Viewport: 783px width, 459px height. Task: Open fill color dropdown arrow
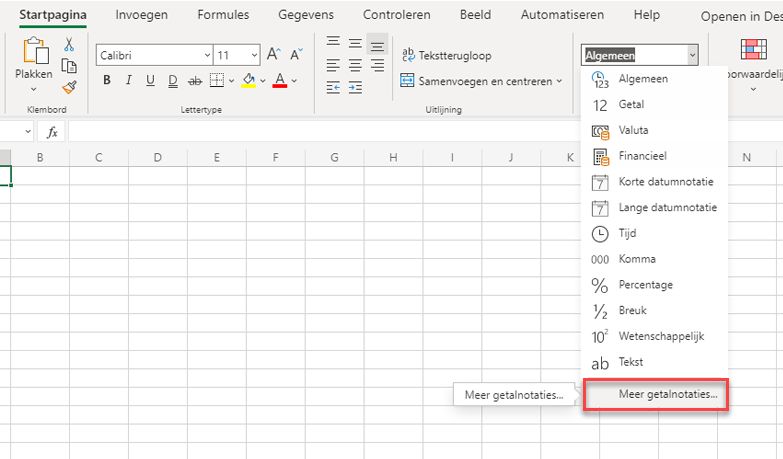point(263,80)
